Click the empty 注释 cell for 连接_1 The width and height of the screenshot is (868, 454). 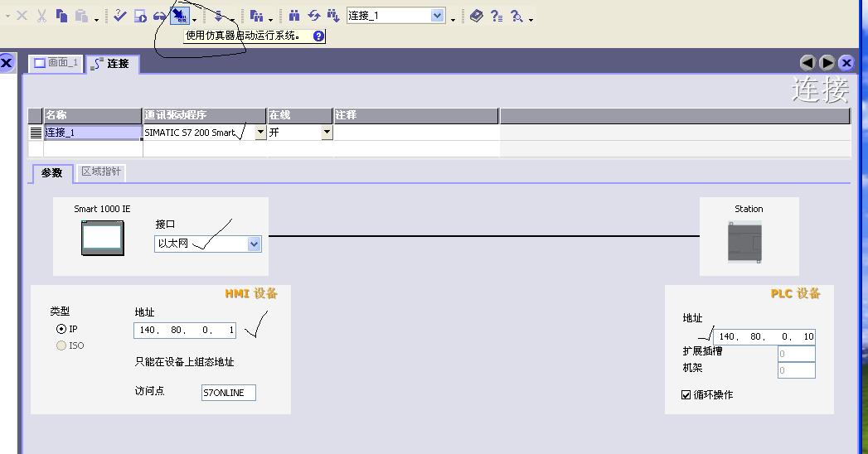point(416,133)
